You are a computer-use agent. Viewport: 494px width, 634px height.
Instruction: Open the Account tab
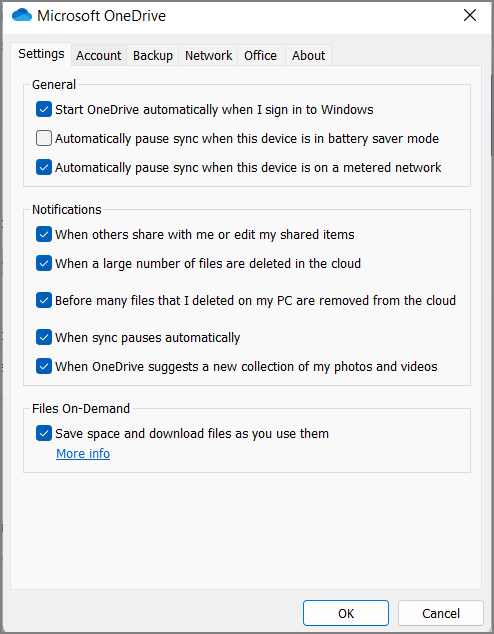point(99,55)
